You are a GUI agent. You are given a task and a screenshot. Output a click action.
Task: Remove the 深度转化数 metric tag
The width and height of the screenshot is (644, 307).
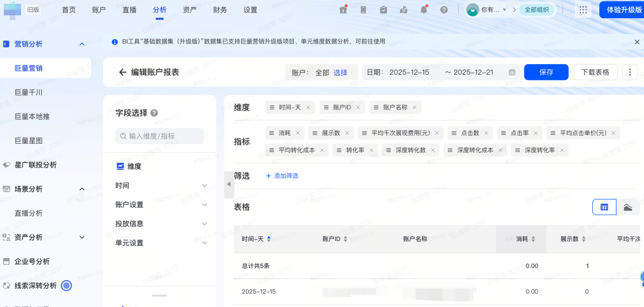pos(433,150)
